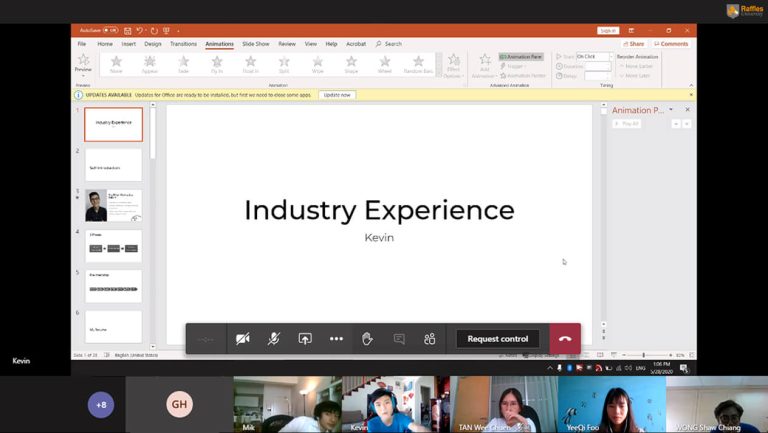Viewport: 768px width, 433px height.
Task: Toggle the AutoSave switch
Action: [x=110, y=31]
